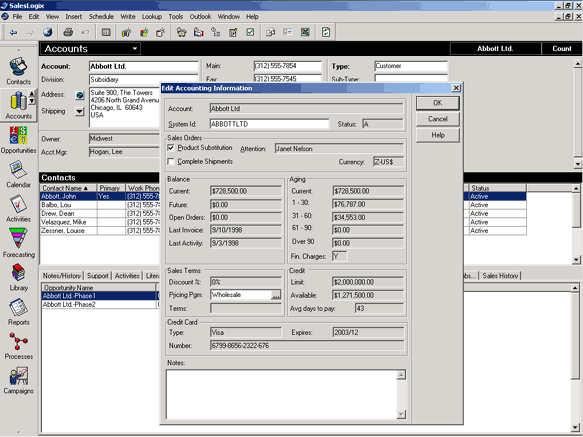Image resolution: width=583 pixels, height=437 pixels.
Task: Click the System Id input field
Action: coord(269,124)
